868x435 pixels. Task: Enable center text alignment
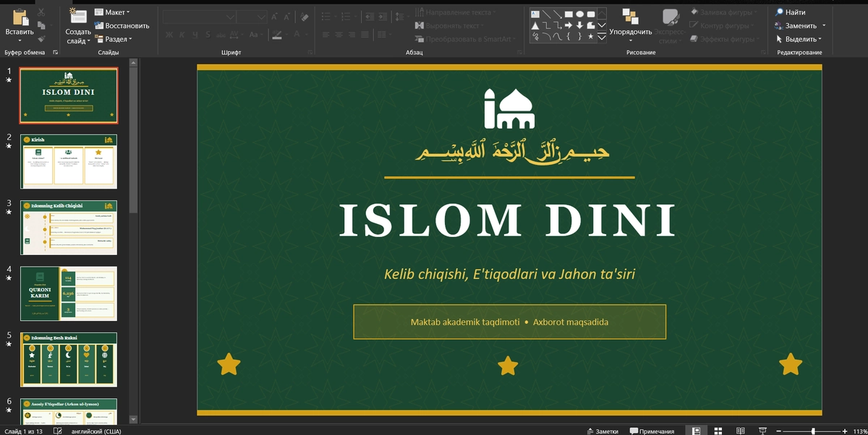(x=339, y=35)
